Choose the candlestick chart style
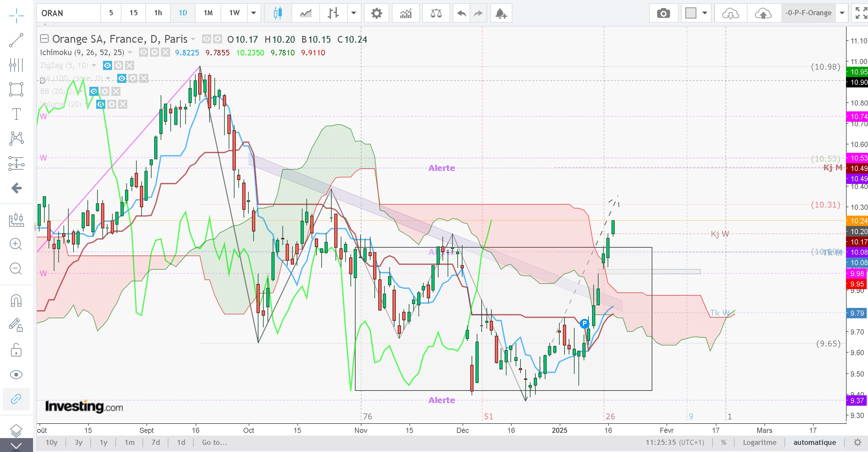The height and width of the screenshot is (452, 868). pyautogui.click(x=278, y=13)
